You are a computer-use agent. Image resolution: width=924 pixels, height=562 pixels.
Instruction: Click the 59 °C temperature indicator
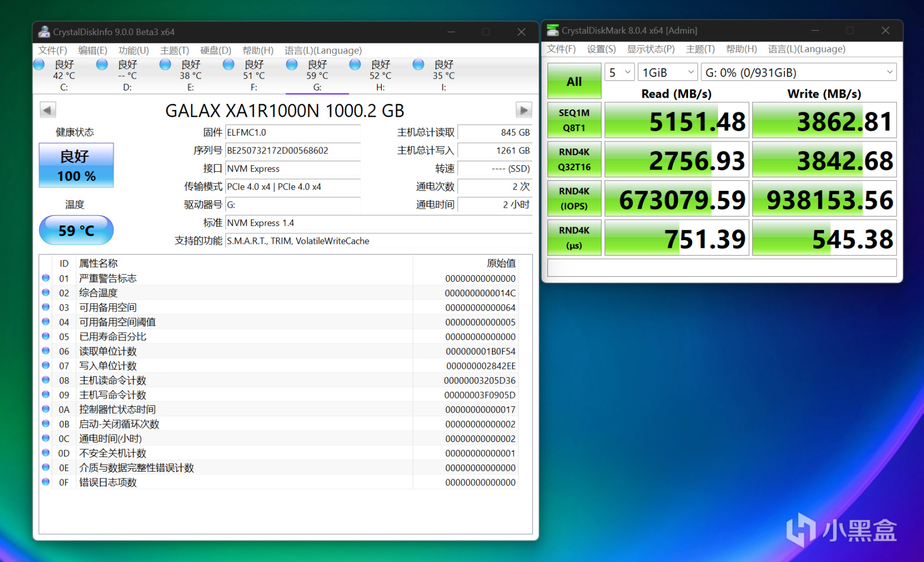[76, 230]
